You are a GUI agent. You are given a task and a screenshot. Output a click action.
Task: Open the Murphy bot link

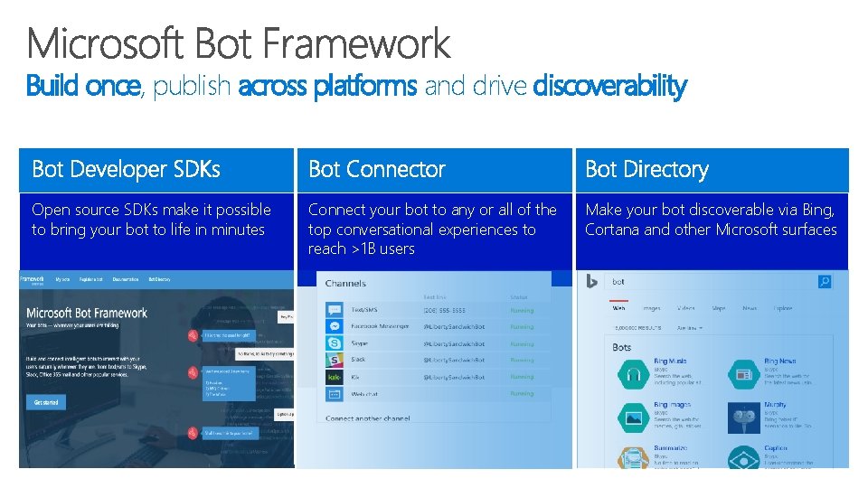pyautogui.click(x=775, y=405)
